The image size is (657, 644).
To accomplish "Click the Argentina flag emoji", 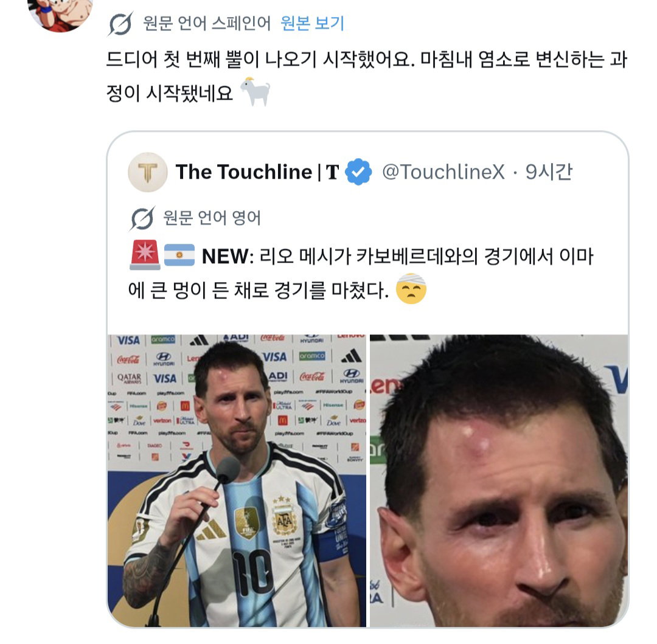I will click(x=179, y=255).
